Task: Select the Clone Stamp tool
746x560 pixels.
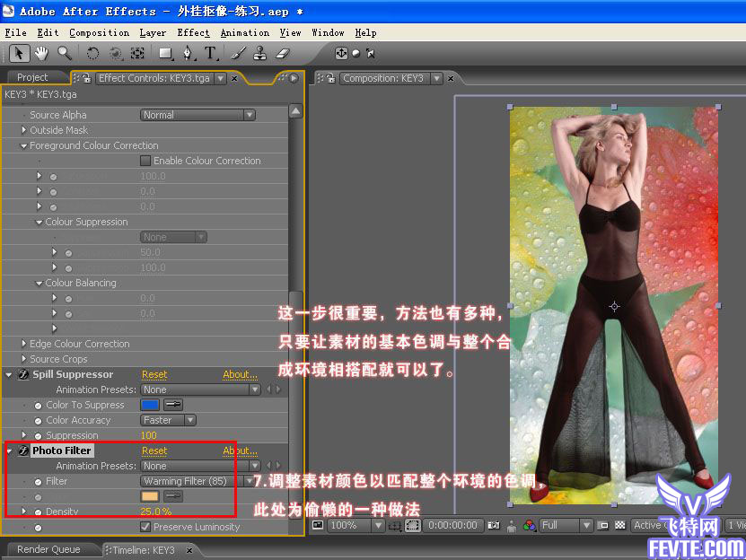Action: (259, 53)
